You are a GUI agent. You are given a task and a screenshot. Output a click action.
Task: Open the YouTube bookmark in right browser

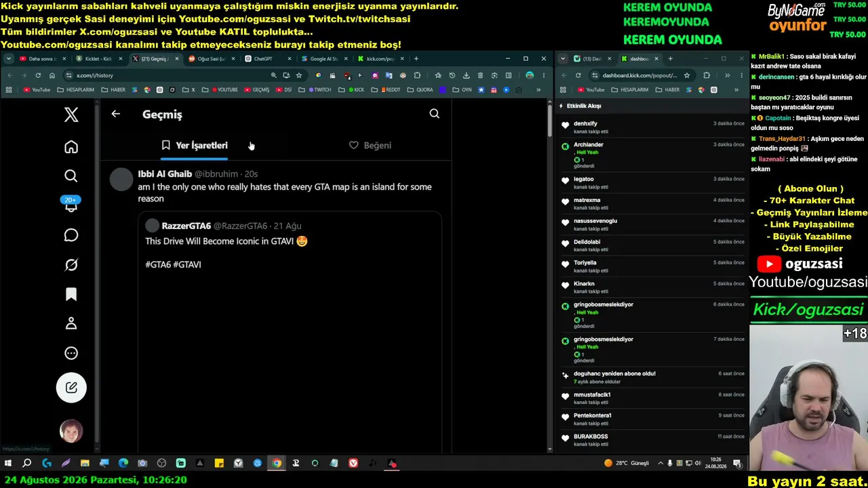[590, 89]
